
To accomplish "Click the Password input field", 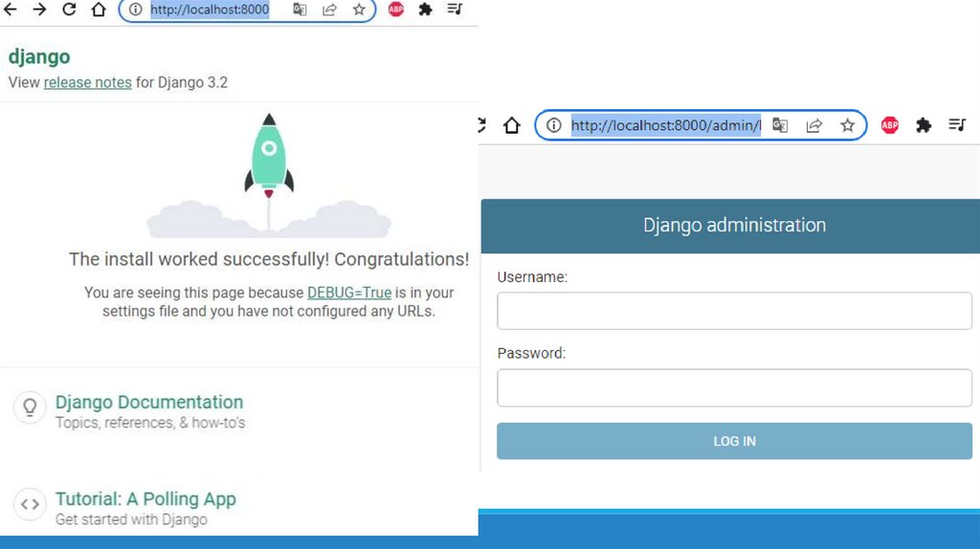I will coord(734,387).
